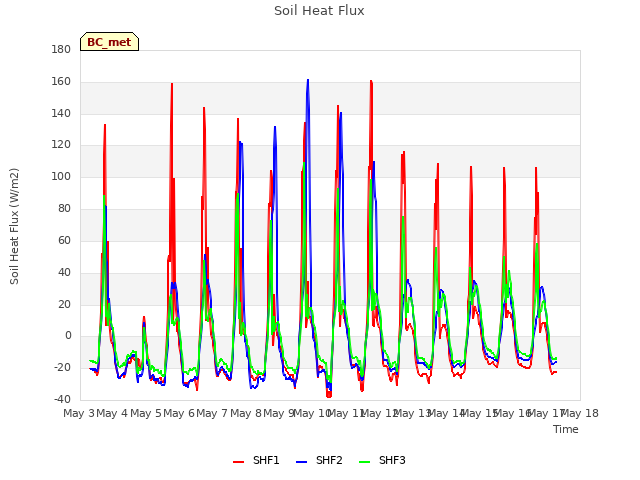
Task: Toggle the SHF2 legend entry
Action: (319, 460)
